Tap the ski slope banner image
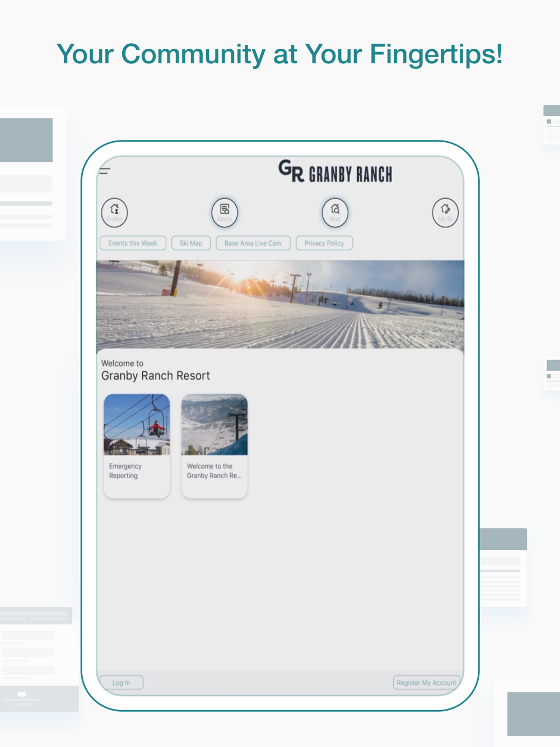Viewport: 560px width, 747px height. tap(280, 304)
